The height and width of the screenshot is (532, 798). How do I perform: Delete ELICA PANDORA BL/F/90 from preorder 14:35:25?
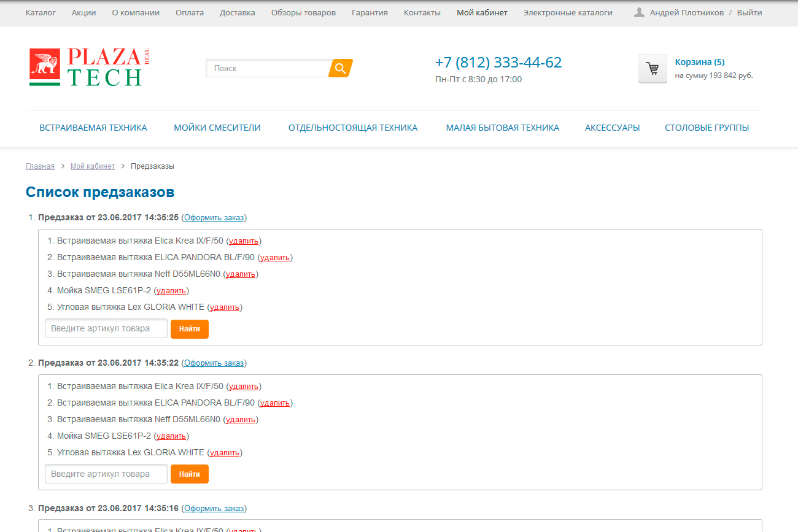click(x=275, y=258)
